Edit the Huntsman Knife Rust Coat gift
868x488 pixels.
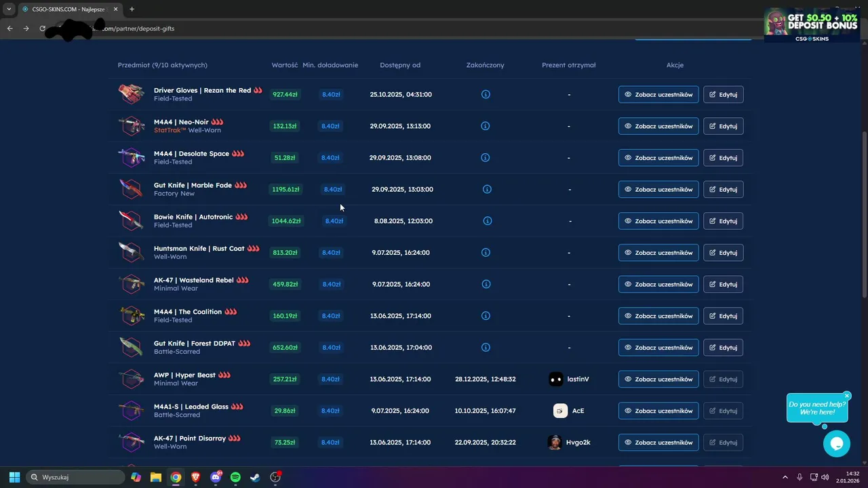click(723, 252)
